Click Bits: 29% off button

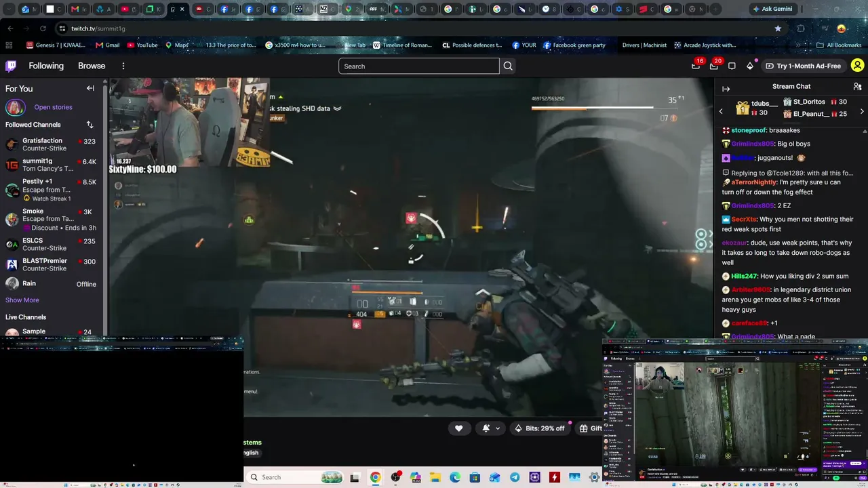click(540, 428)
